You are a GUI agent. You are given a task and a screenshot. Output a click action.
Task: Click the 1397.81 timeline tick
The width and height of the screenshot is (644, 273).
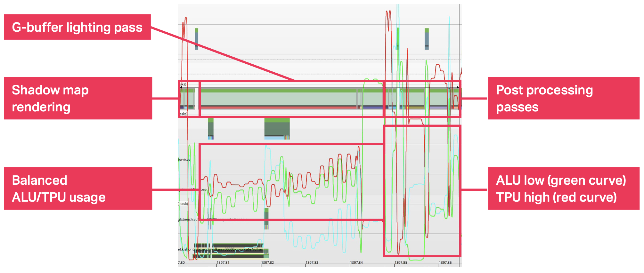pos(223,262)
